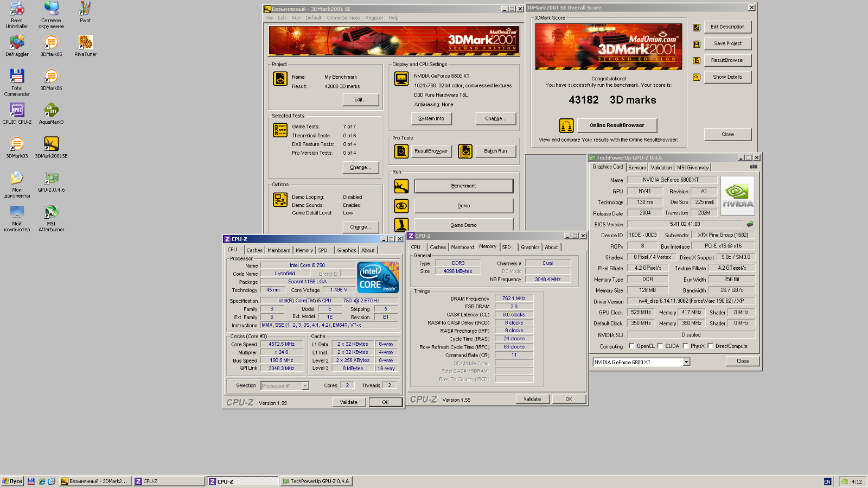Click Internet Explorer quick launch icon
This screenshot has height=488, width=868.
pyautogui.click(x=42, y=481)
